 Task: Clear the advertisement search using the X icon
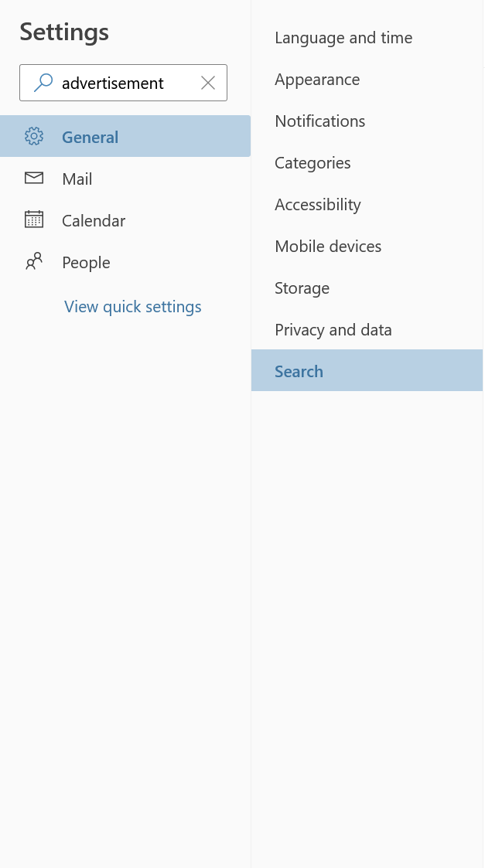(x=207, y=82)
